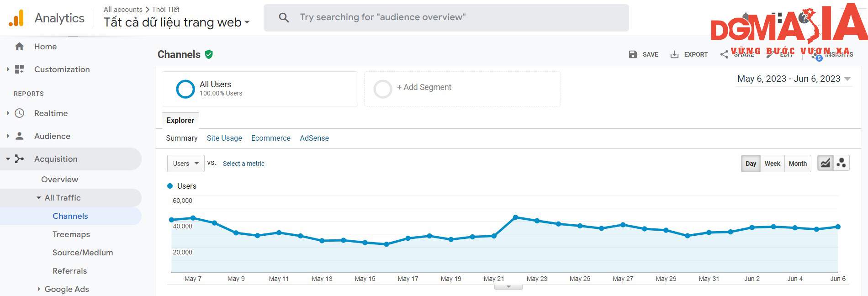The width and height of the screenshot is (868, 296).
Task: Open the property selector dropdown arrow
Action: click(247, 22)
